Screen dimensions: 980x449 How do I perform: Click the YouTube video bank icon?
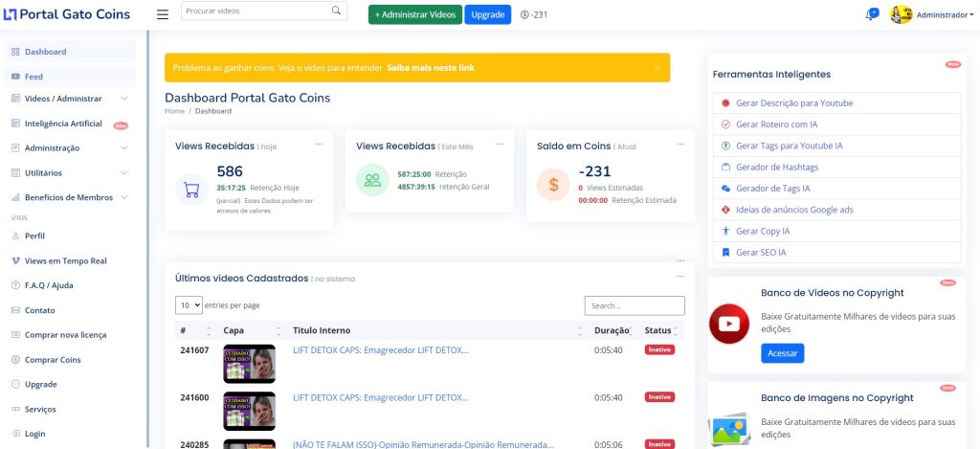[729, 323]
